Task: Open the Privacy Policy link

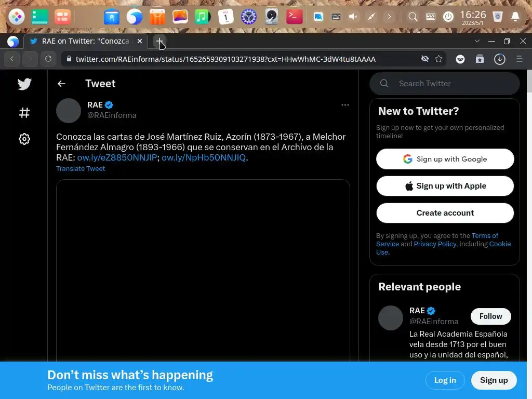Action: [435, 244]
